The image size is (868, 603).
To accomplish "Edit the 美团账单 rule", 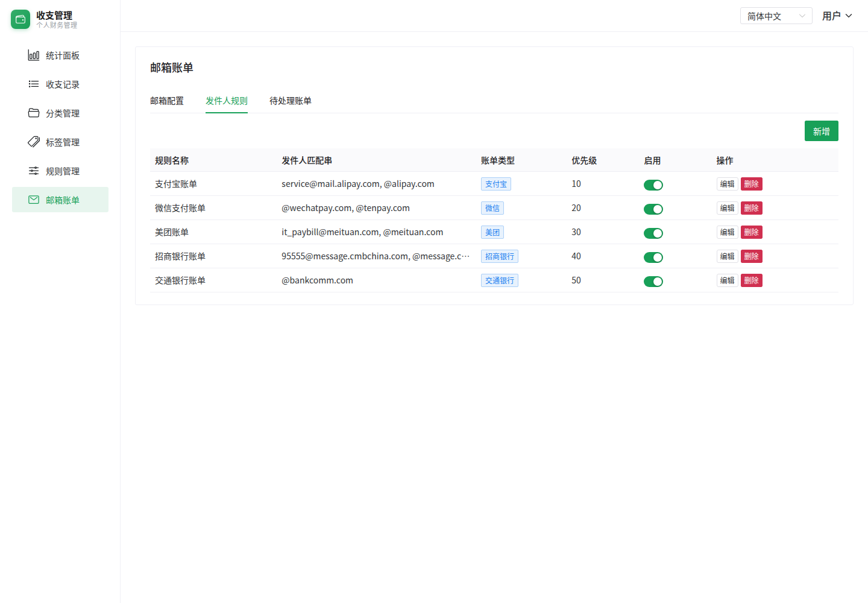I will tap(728, 232).
